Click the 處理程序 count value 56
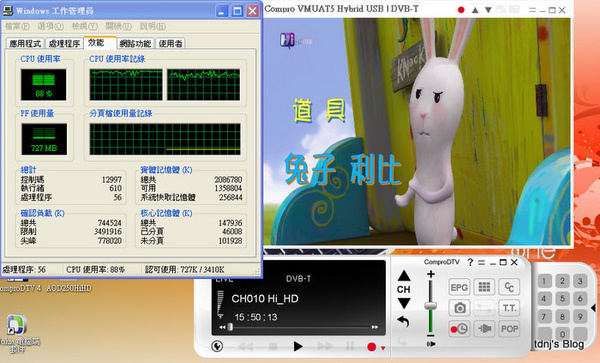Screen dimensions: 600x363 117,198
